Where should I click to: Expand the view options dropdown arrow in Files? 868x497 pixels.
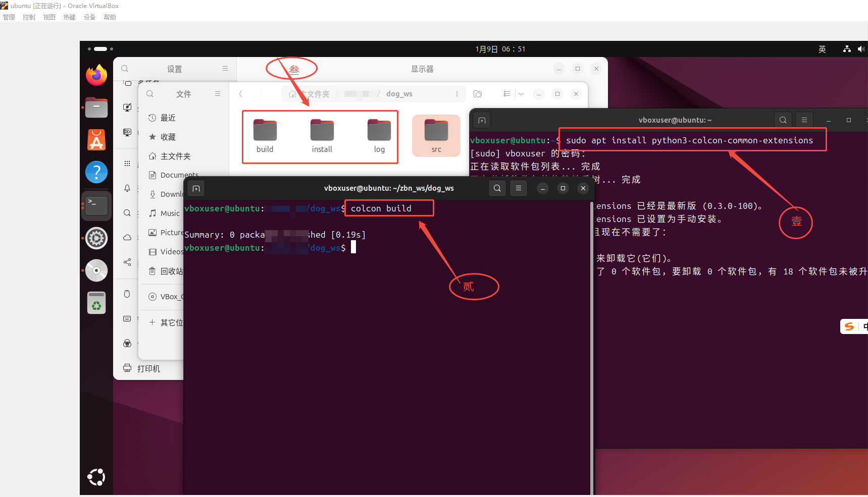coord(521,94)
